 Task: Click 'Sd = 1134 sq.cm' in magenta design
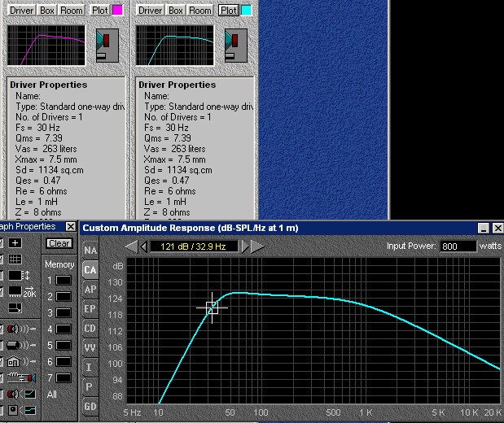(x=49, y=170)
